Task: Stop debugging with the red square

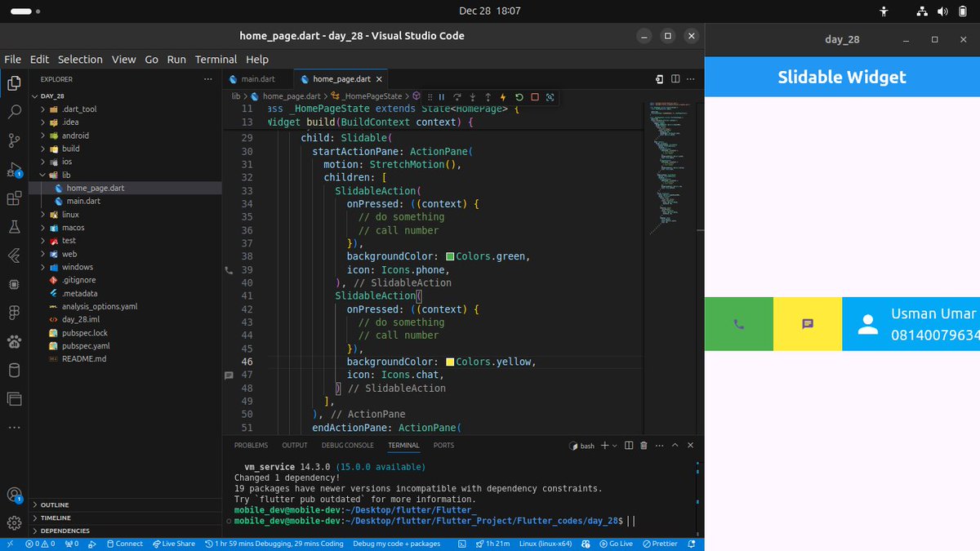Action: tap(535, 96)
